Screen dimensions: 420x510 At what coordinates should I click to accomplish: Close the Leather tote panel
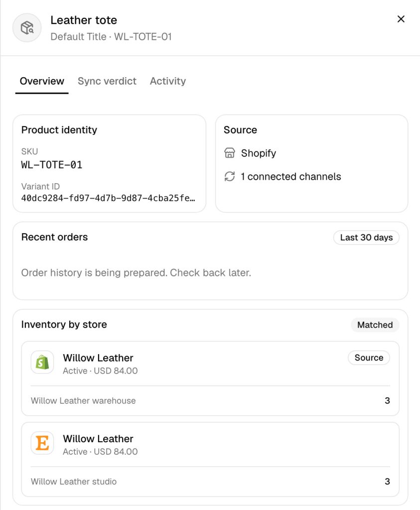point(401,19)
